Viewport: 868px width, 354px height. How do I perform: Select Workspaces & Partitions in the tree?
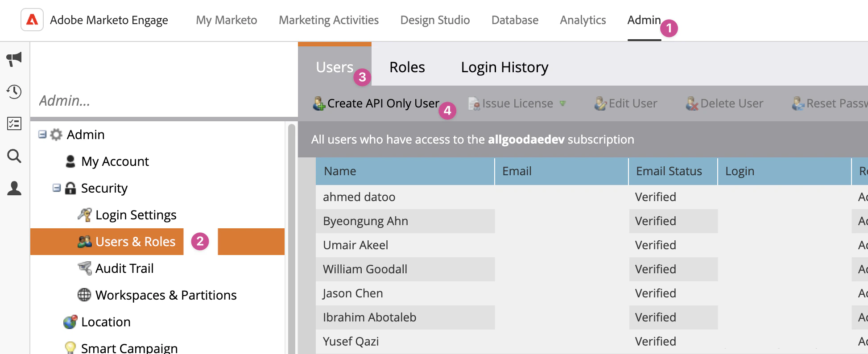[166, 295]
